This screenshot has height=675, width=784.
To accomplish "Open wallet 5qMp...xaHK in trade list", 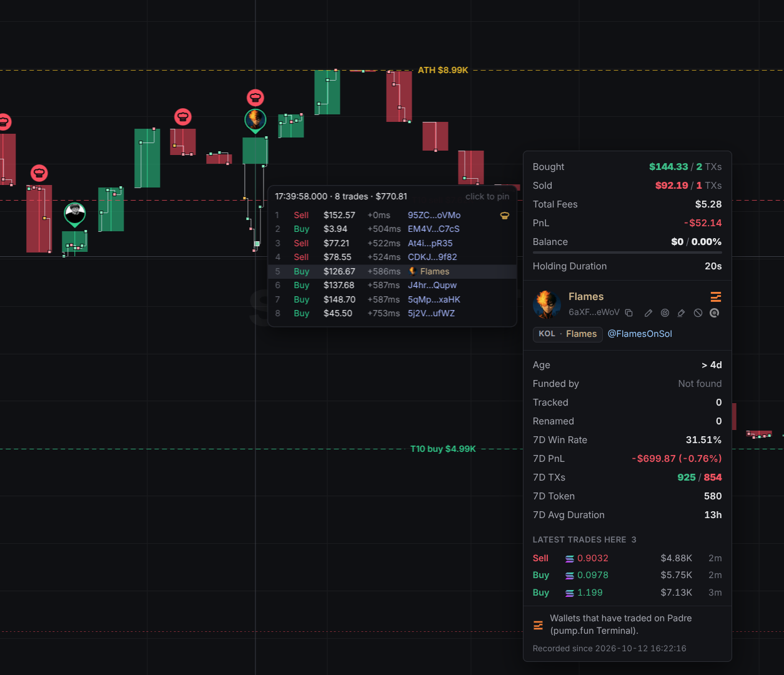I will 434,299.
